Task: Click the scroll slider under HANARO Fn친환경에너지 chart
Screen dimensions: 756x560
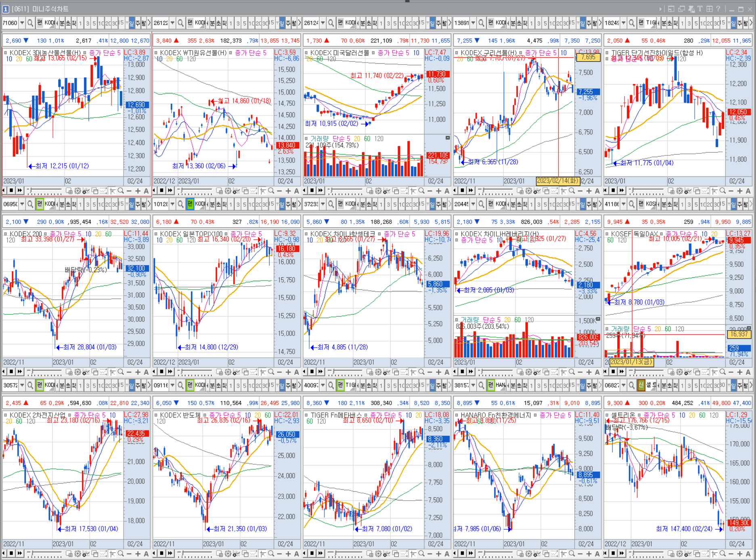Action: click(496, 553)
